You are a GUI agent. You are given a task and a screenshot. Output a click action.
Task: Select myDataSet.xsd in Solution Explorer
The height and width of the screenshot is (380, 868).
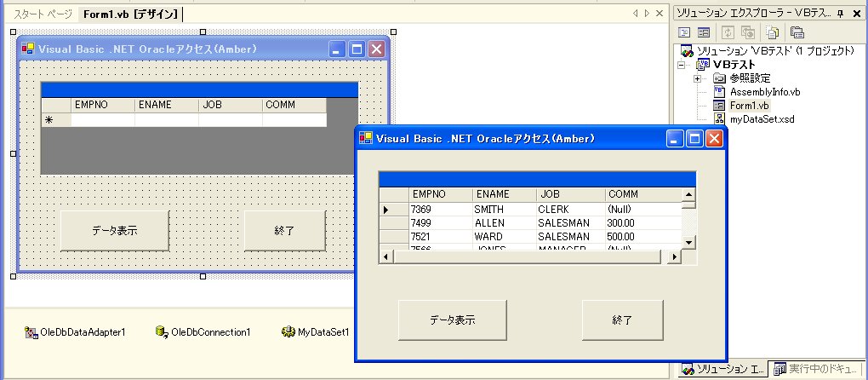click(x=762, y=118)
